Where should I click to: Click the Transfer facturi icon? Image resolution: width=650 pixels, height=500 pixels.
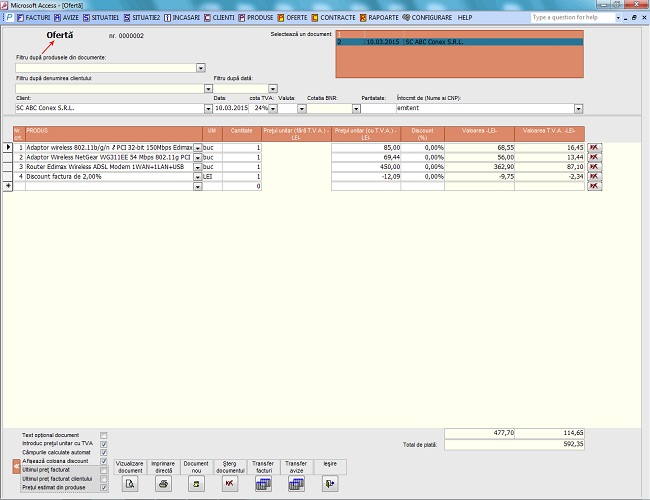[263, 484]
